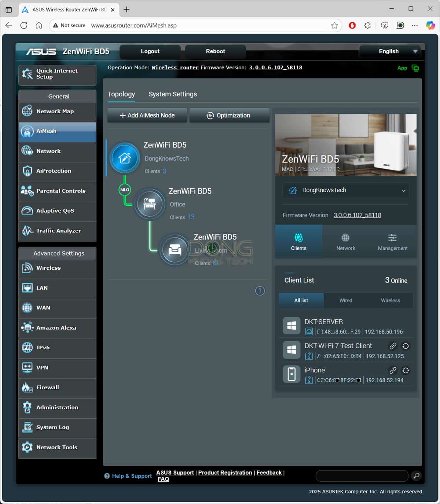Click the App link
The width and height of the screenshot is (440, 504).
(402, 68)
